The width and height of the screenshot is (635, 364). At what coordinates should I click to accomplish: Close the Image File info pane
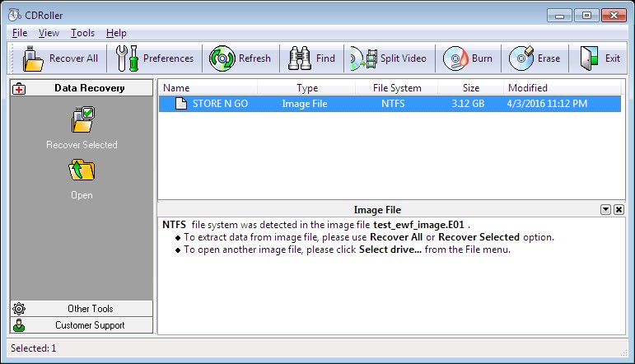pyautogui.click(x=619, y=210)
